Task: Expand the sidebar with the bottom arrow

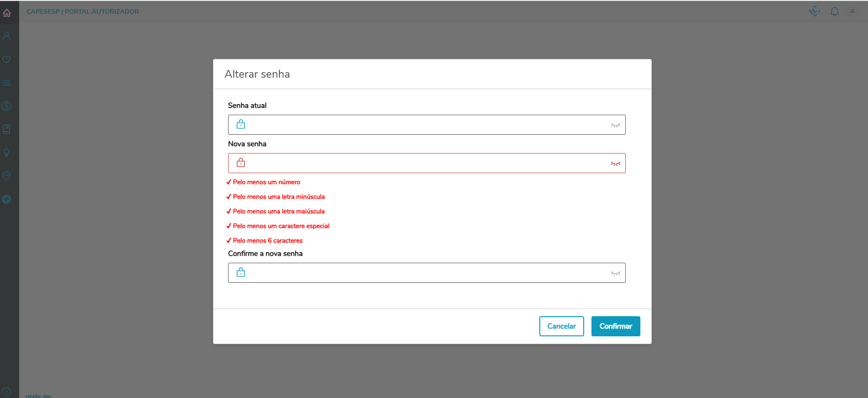Action: click(6, 392)
